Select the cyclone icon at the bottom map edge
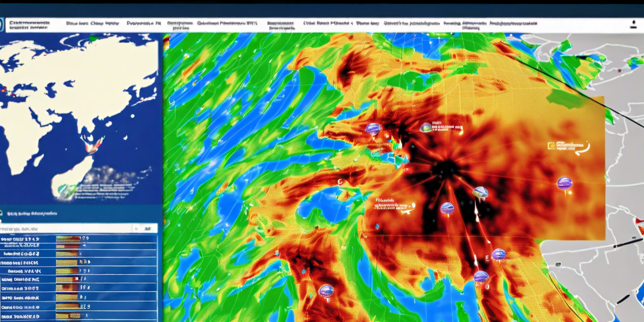 pos(481,277)
